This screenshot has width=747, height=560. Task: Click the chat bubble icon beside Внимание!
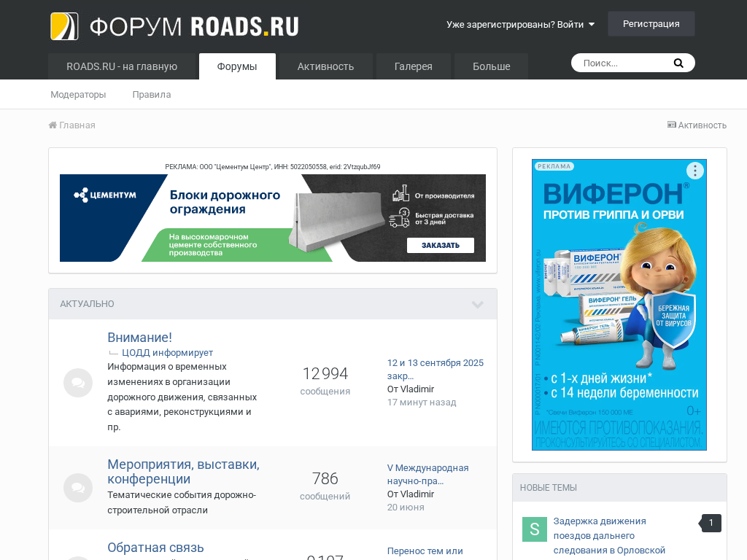coord(78,383)
